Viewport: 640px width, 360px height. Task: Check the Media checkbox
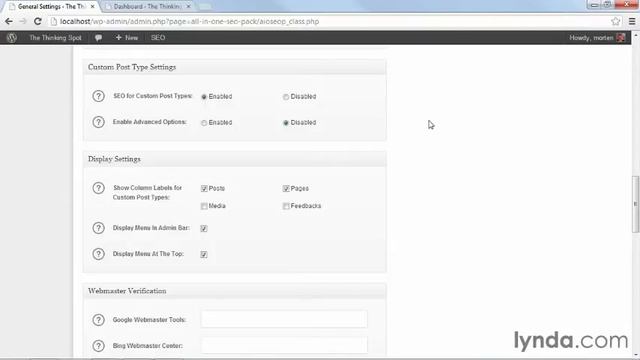204,206
